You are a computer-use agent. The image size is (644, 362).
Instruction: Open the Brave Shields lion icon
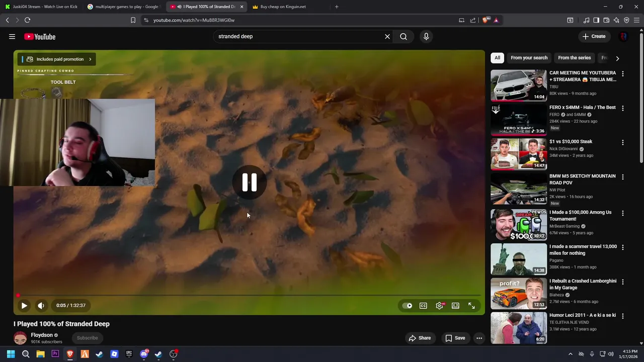click(486, 20)
